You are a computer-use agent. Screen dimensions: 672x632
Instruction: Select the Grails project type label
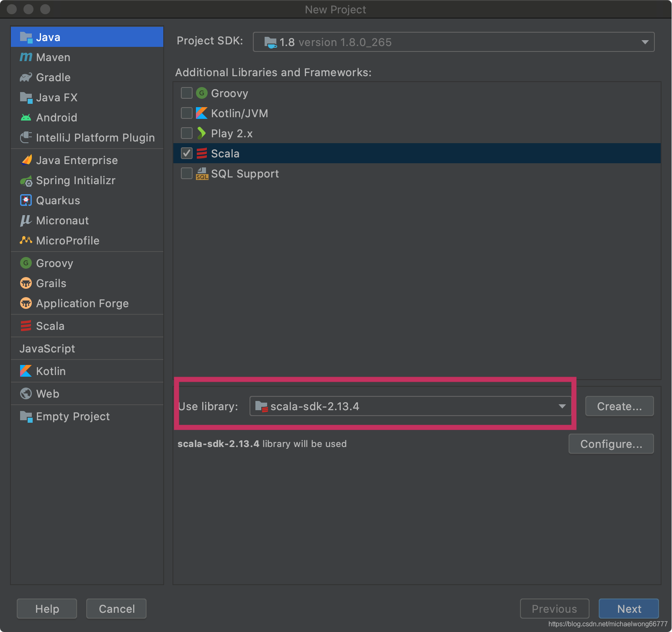pyautogui.click(x=51, y=283)
